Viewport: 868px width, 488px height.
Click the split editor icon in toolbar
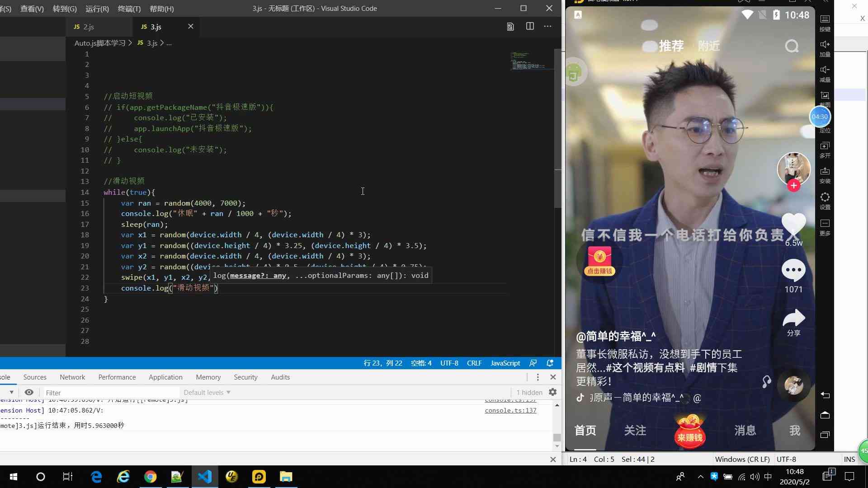click(529, 26)
